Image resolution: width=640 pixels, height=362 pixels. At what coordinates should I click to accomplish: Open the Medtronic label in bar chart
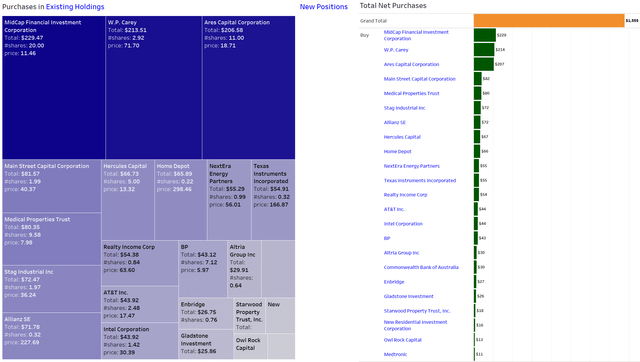(395, 354)
